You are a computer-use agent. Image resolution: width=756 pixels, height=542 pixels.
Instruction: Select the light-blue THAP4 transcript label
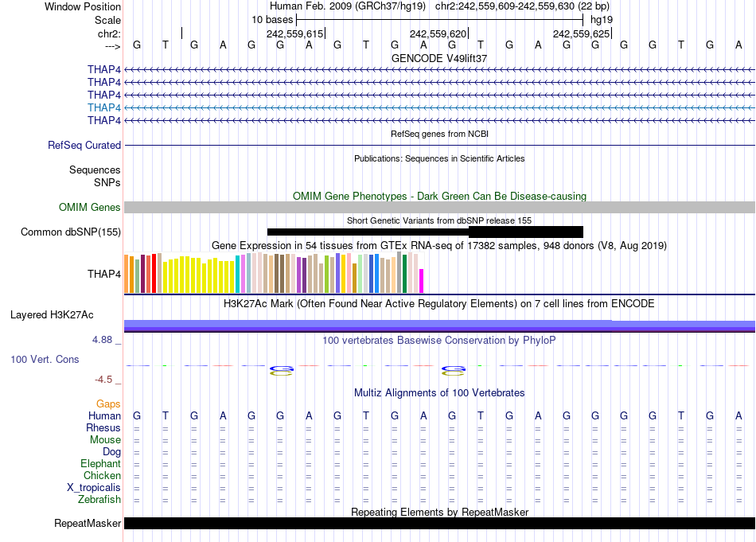(104, 107)
